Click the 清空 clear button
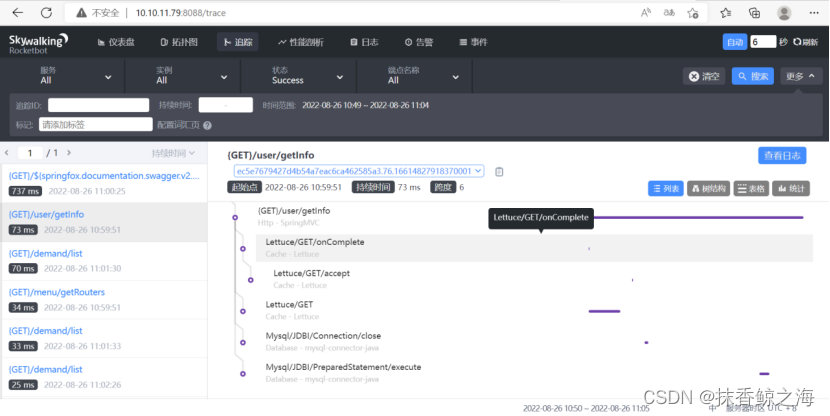The image size is (830, 416). tap(704, 76)
